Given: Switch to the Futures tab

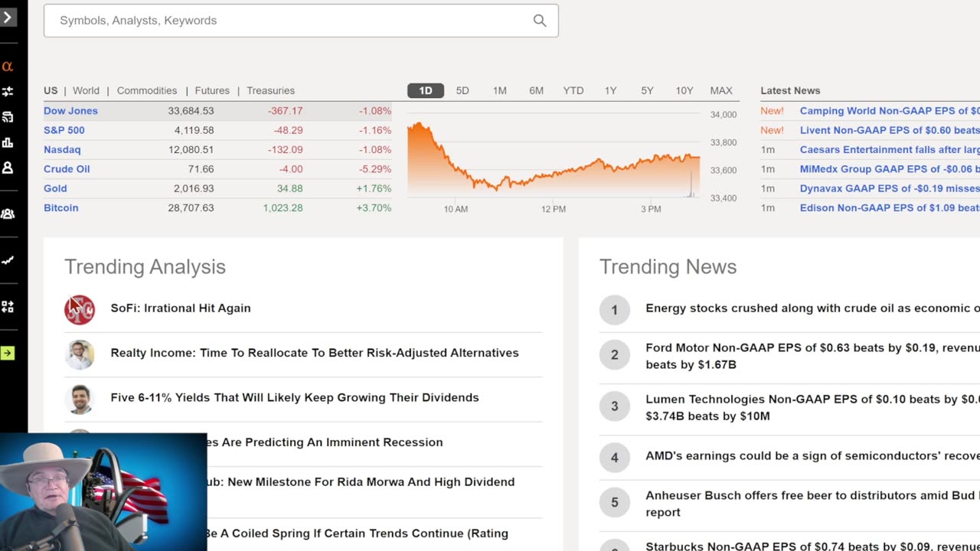Looking at the screenshot, I should tap(212, 90).
